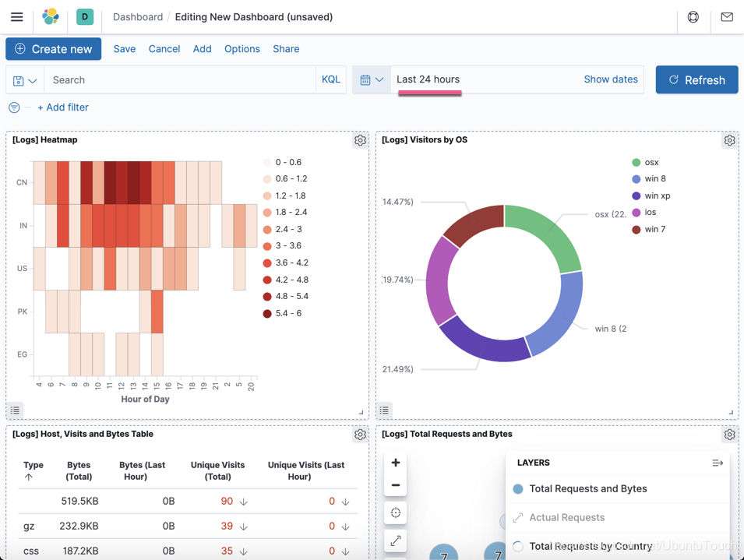
Task: Open the date quick menu calendar dropdown
Action: (x=372, y=79)
